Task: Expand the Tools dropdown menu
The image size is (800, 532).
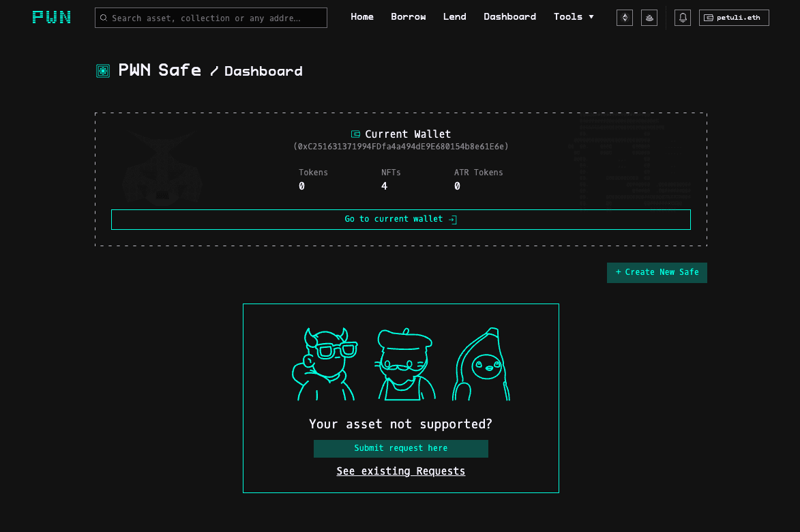Action: 574,17
